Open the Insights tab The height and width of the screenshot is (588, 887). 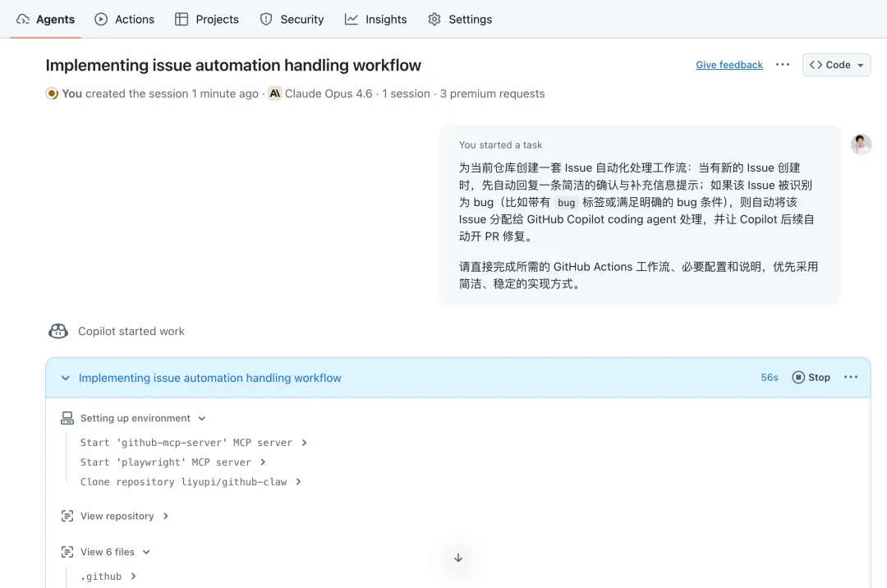click(x=375, y=19)
